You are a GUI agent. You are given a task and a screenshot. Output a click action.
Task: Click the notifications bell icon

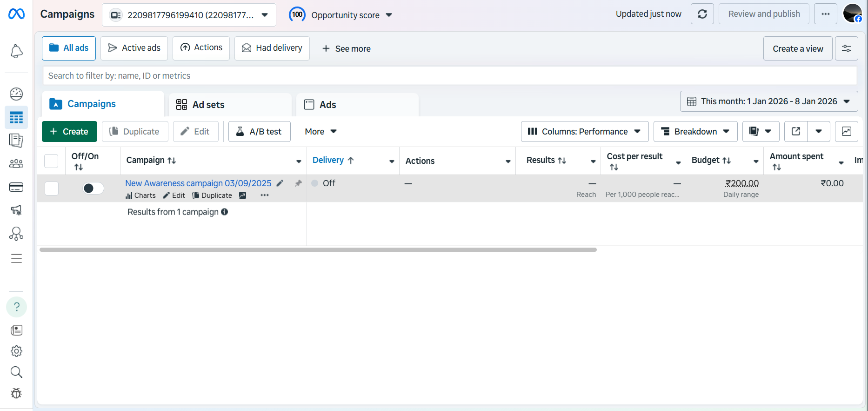click(x=16, y=51)
